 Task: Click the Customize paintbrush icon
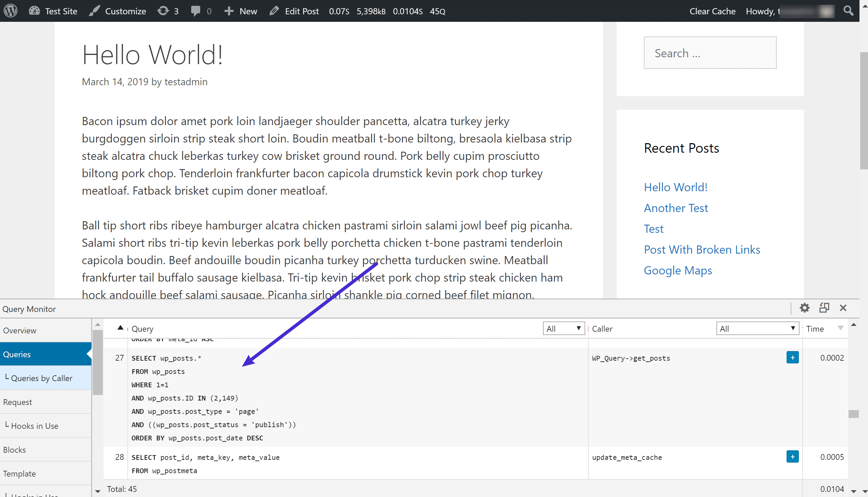94,11
